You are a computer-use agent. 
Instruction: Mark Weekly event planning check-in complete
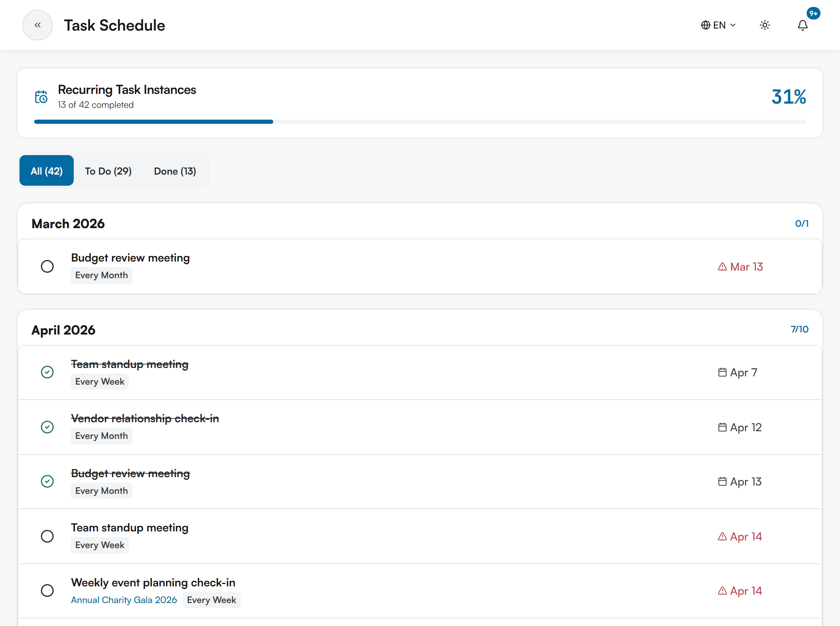coord(47,591)
